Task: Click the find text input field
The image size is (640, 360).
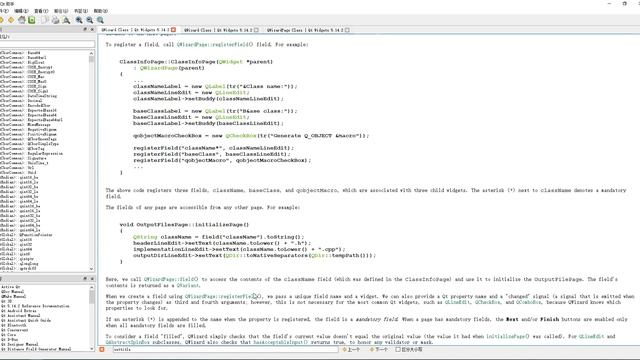Action: (x=225, y=349)
